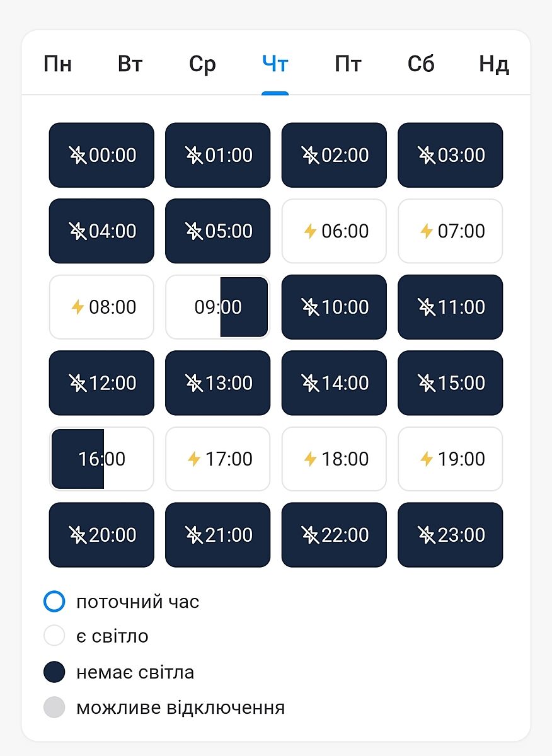
Task: Click the no-power icon at 13:00
Action: (x=194, y=383)
